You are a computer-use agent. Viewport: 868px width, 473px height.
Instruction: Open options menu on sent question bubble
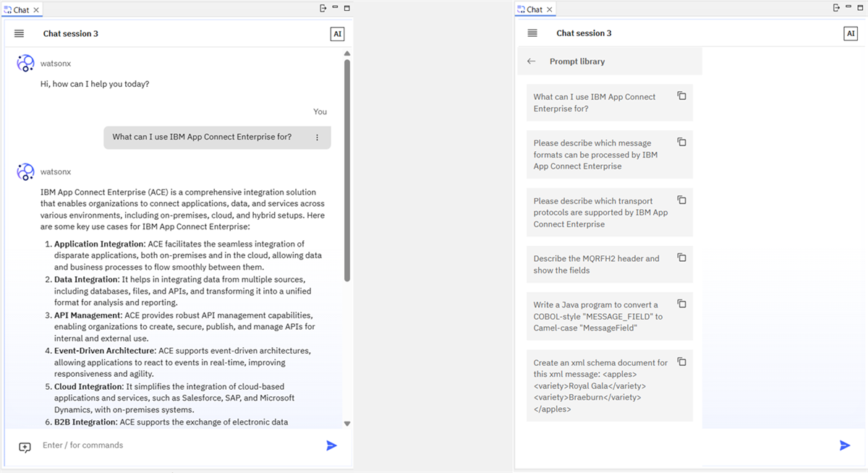coord(318,137)
